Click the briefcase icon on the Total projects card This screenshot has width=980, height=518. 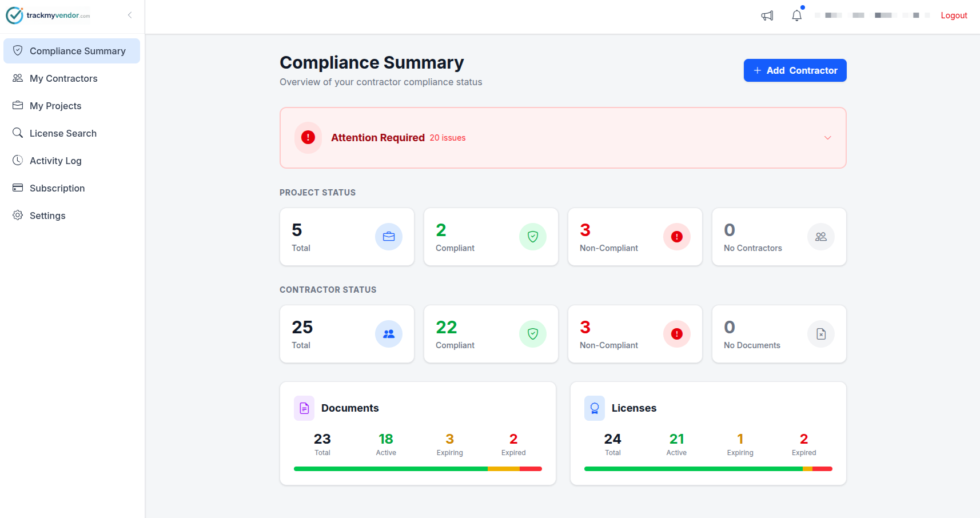pos(389,236)
